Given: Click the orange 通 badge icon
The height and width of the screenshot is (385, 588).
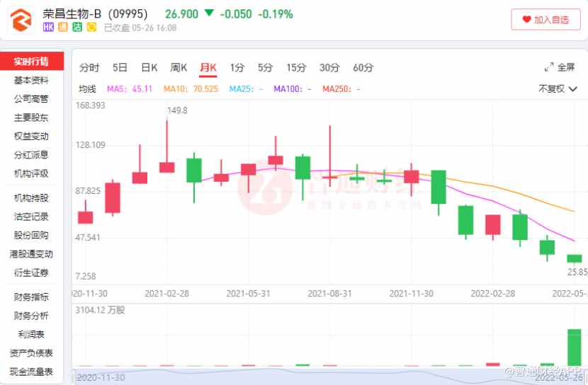Looking at the screenshot, I should [x=63, y=27].
